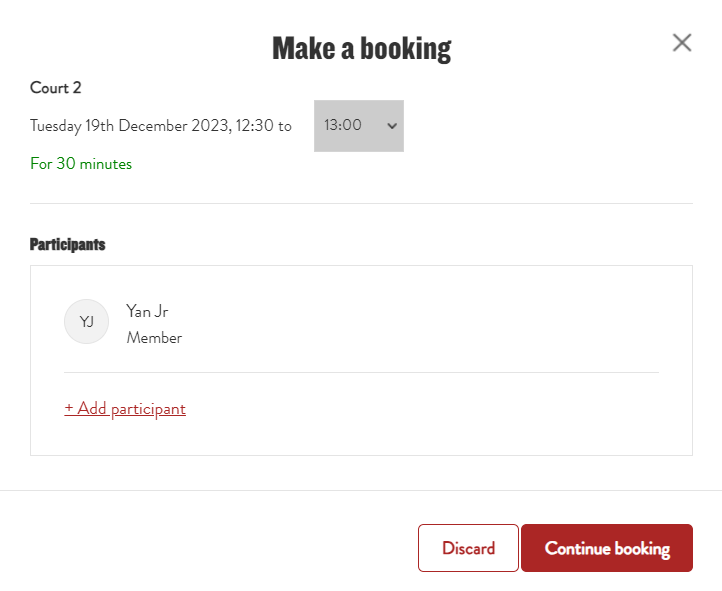
Task: Click the divider line below Yan Jr
Action: (361, 372)
